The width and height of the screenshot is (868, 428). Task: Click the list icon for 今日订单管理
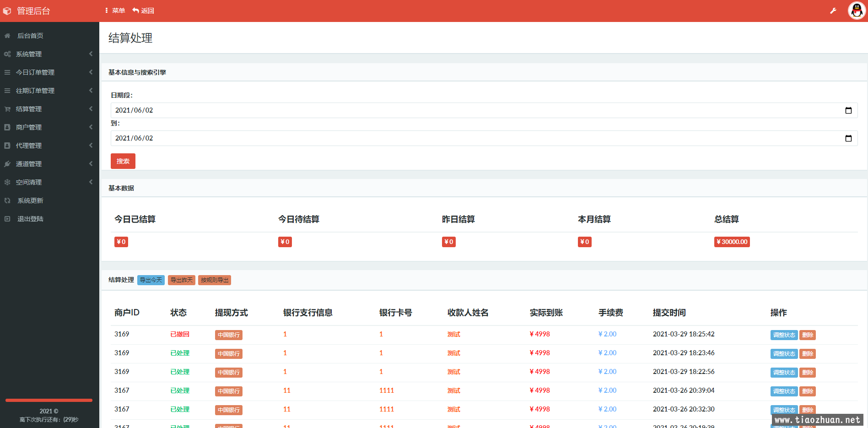pos(7,72)
